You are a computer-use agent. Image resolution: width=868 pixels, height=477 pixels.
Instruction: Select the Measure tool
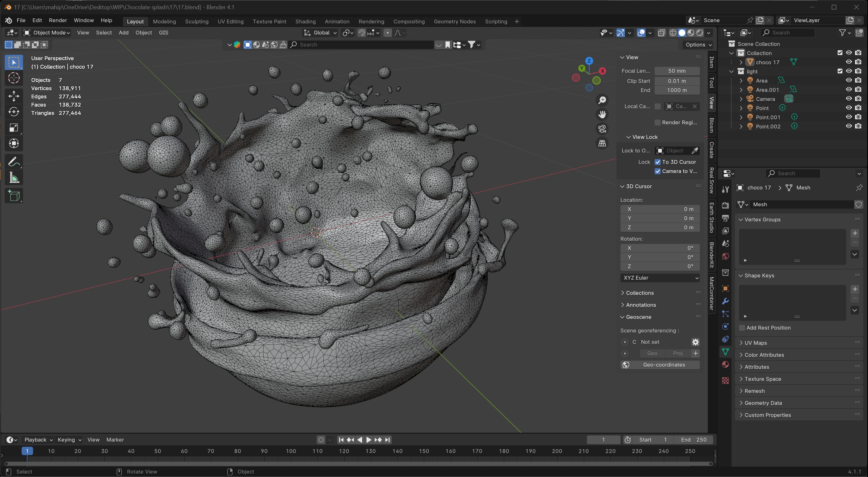click(14, 178)
